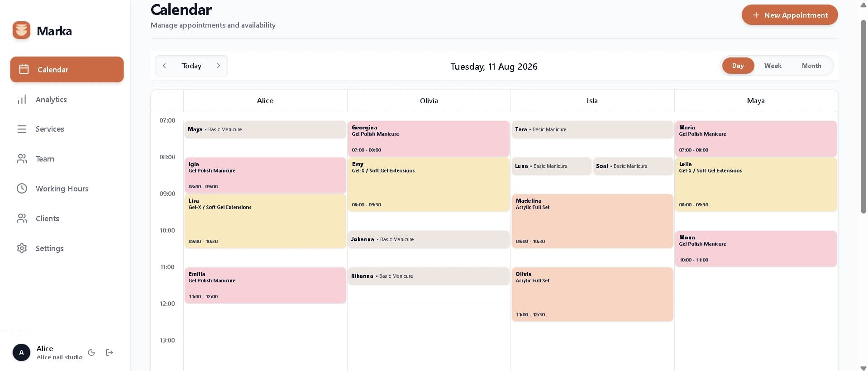Screen dimensions: 868x371
Task: Open Soai's Basic Manicure appointment
Action: point(633,166)
